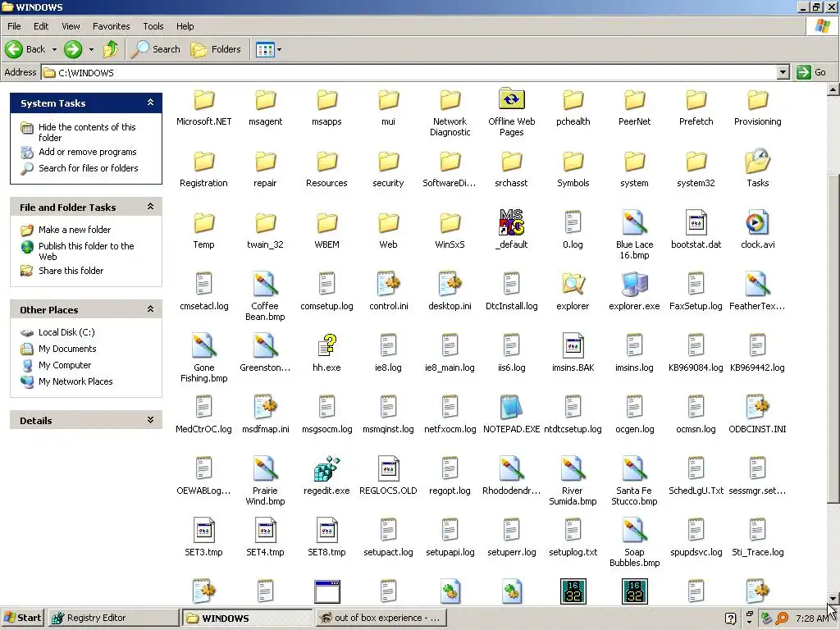Image resolution: width=840 pixels, height=630 pixels.
Task: Switch to out of box experience taskbar button
Action: [x=380, y=618]
